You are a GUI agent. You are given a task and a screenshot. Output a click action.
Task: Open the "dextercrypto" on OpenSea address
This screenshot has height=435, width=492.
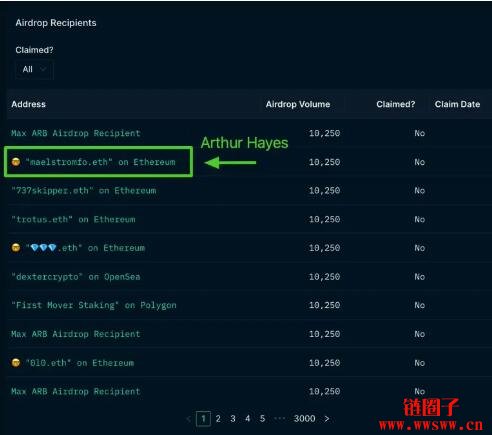pyautogui.click(x=76, y=277)
